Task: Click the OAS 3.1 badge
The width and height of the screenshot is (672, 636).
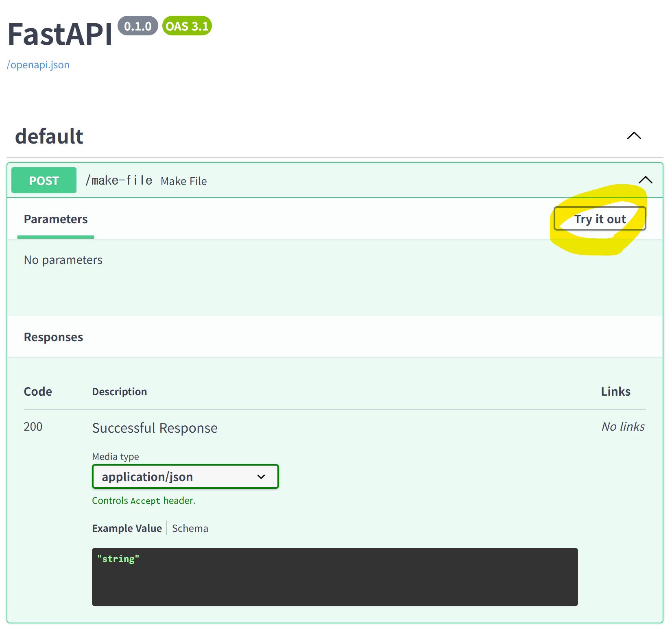Action: point(187,26)
